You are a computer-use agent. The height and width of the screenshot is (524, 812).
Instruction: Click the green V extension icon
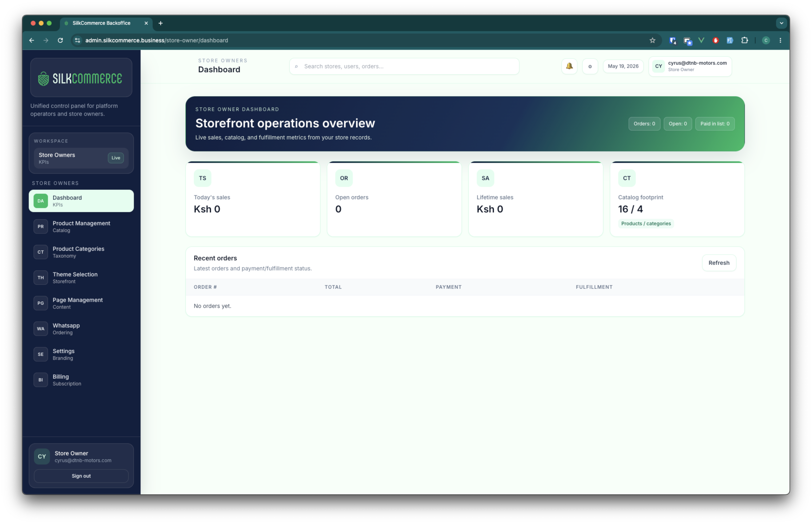click(701, 40)
